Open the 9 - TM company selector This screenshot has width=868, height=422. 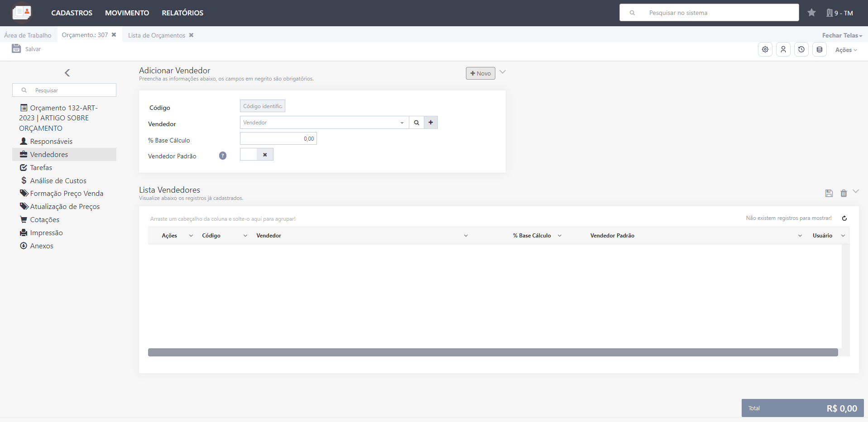point(839,13)
